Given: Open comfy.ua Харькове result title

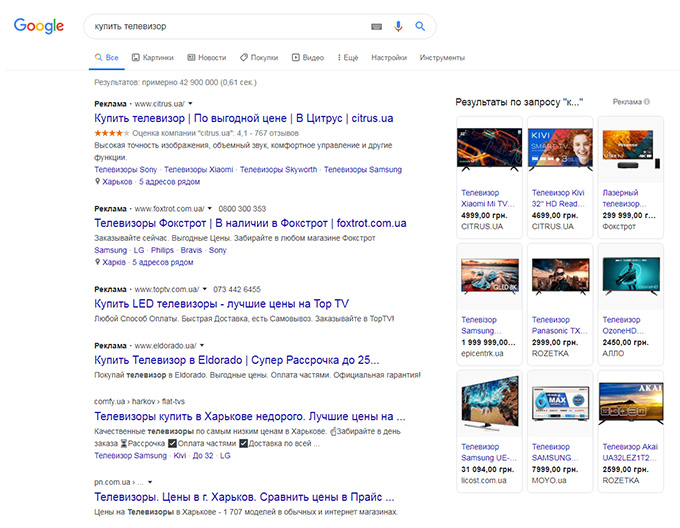Looking at the screenshot, I should point(250,416).
